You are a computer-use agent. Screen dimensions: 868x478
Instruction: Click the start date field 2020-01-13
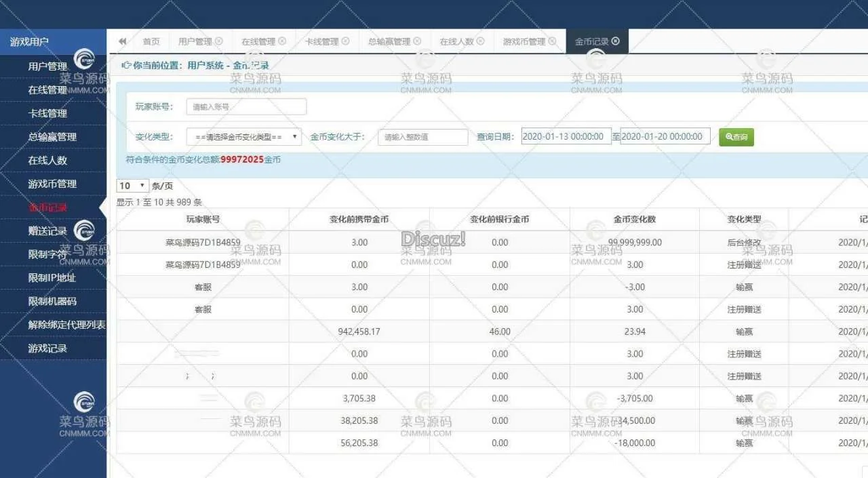point(566,136)
